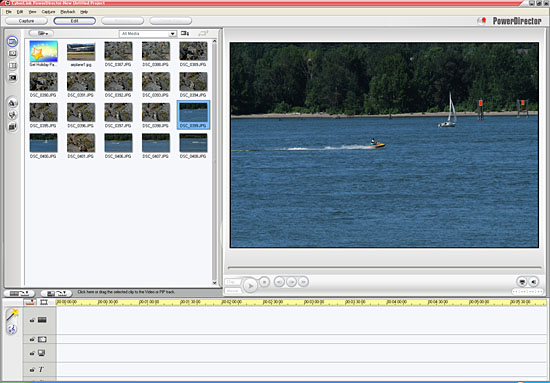The height and width of the screenshot is (383, 550).
Task: Select the title track T icon
Action: click(x=41, y=369)
